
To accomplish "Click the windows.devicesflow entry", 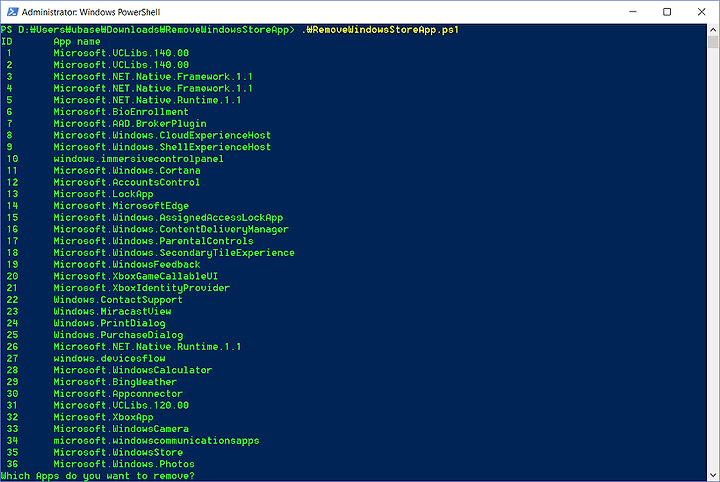I will click(x=109, y=359).
